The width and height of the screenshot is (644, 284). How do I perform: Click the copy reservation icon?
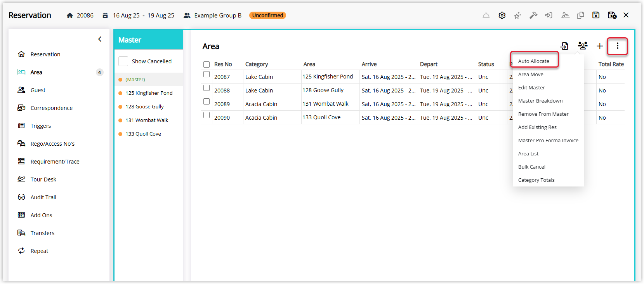pos(580,16)
